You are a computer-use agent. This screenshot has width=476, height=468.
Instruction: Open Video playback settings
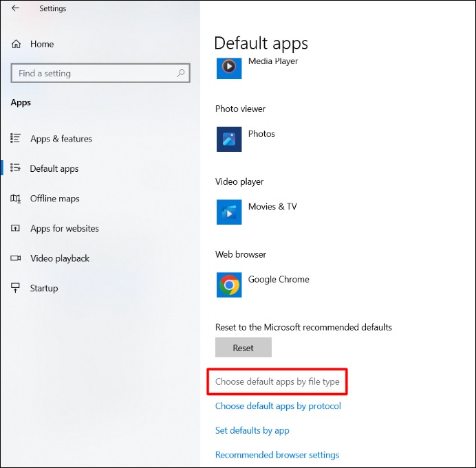(59, 258)
